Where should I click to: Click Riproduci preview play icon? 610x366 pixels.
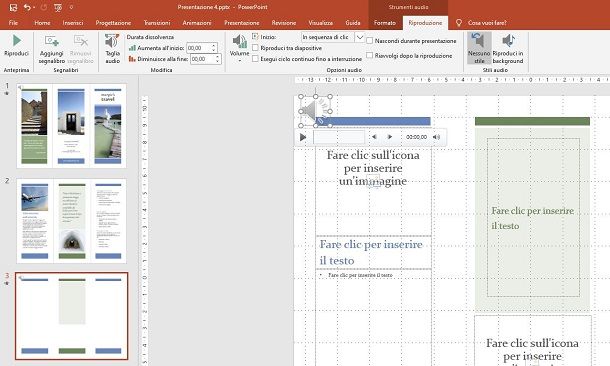pos(16,40)
